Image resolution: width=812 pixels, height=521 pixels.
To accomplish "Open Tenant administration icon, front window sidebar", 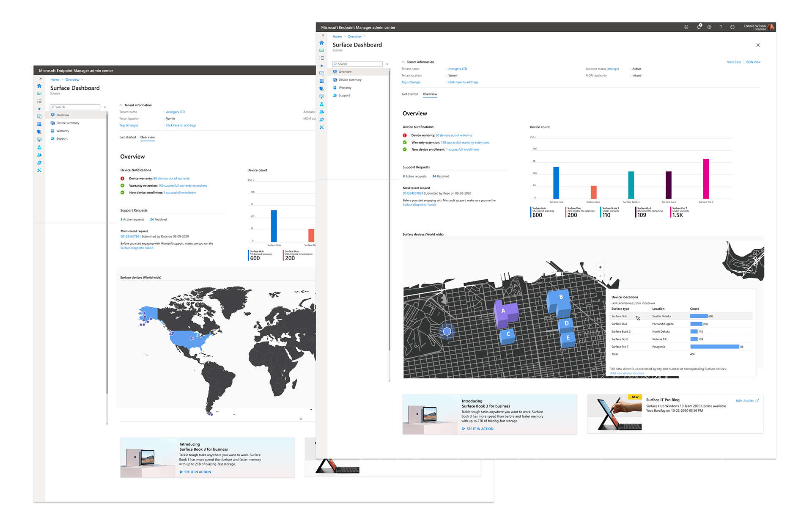I will [321, 119].
